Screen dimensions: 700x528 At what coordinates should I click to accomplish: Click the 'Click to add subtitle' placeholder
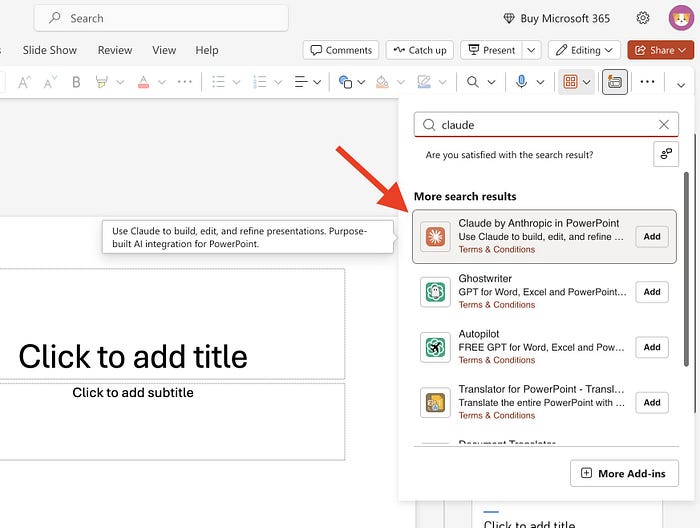pyautogui.click(x=172, y=421)
